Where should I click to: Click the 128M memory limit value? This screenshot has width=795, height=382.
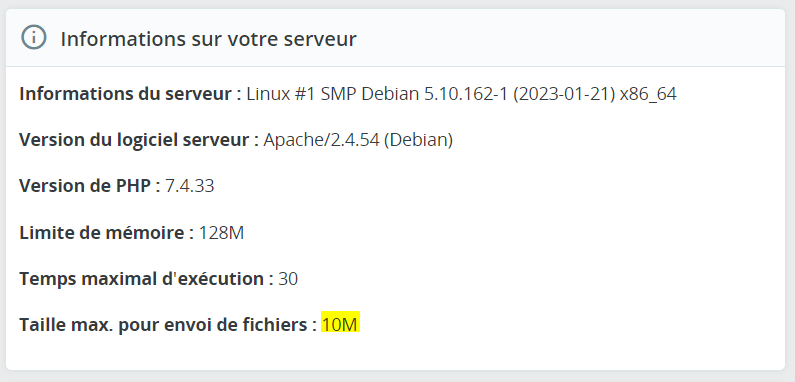[221, 233]
